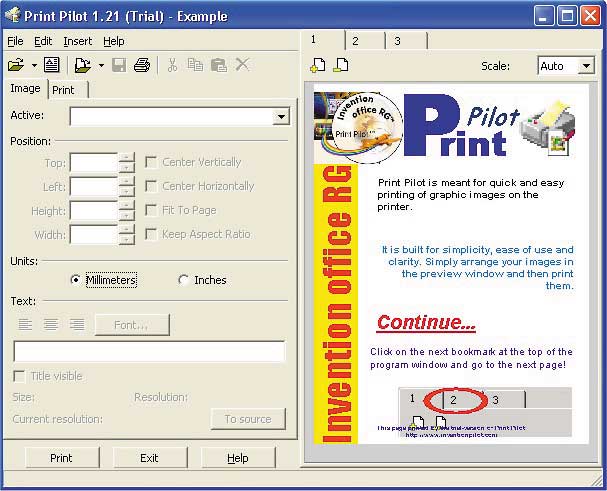Open the Edit menu

[x=43, y=41]
